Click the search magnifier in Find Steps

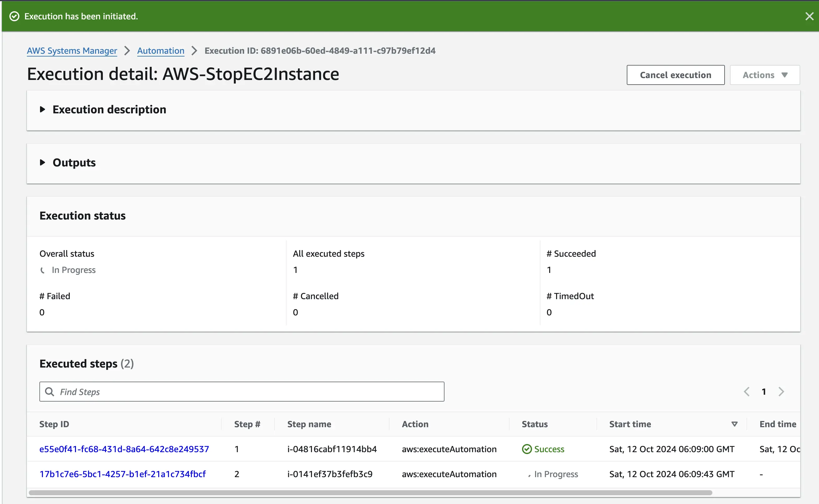point(50,391)
